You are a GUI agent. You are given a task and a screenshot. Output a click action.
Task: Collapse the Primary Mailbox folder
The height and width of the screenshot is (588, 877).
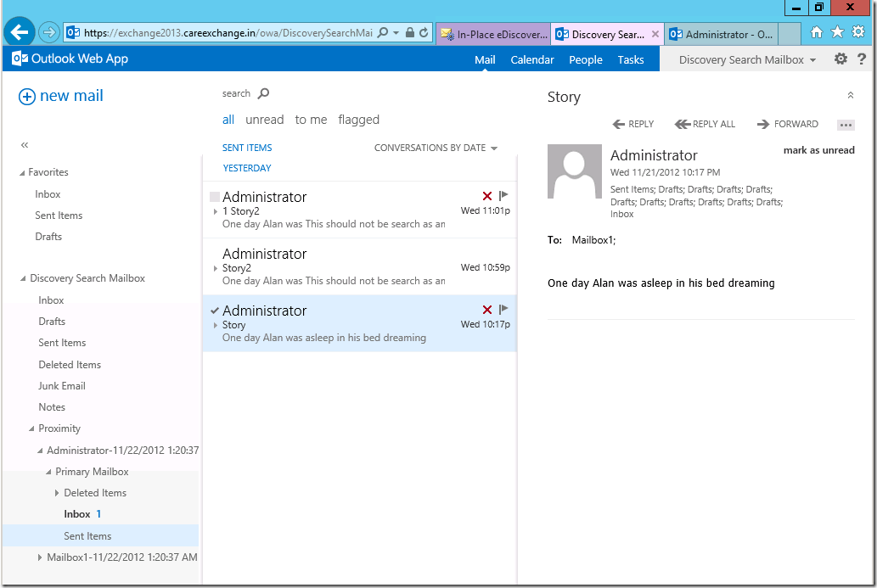coord(48,472)
